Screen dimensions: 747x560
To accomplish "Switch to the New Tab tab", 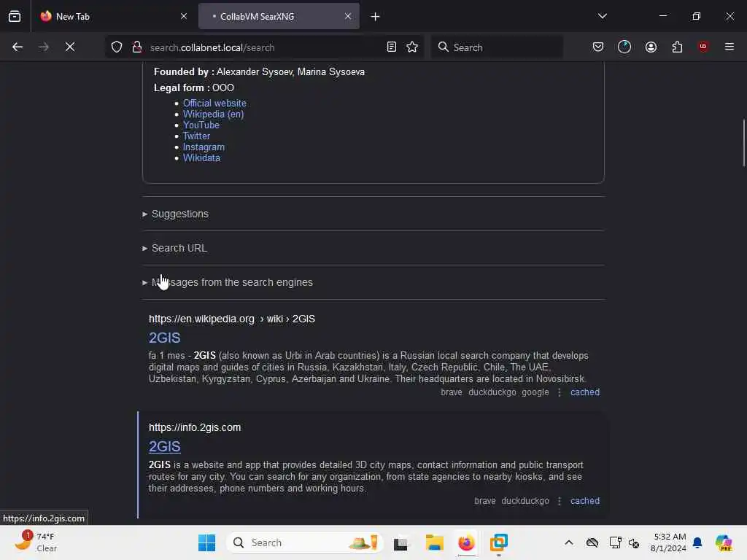I will click(x=115, y=16).
